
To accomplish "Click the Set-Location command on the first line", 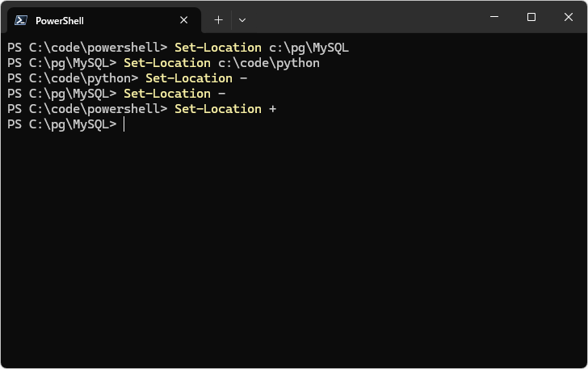I will (x=218, y=48).
